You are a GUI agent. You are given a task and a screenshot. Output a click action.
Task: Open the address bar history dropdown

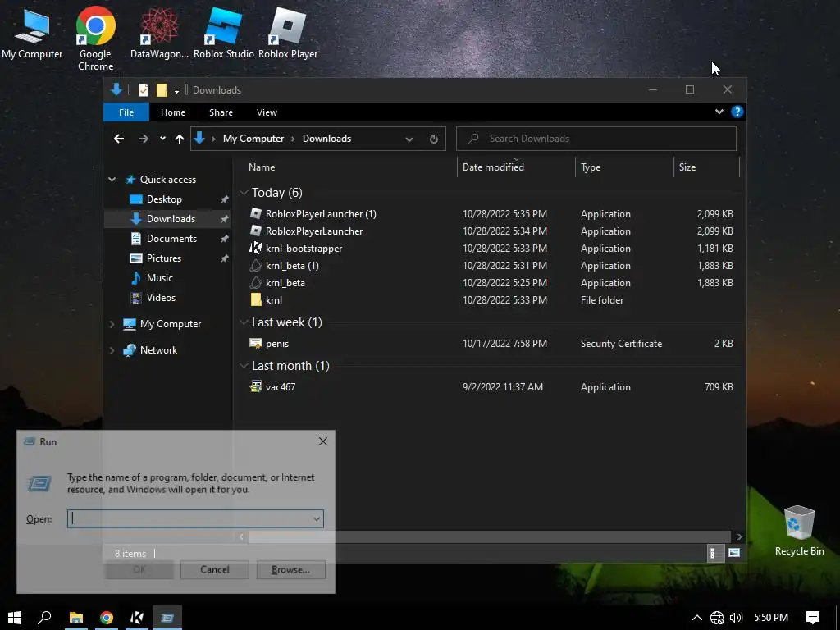pos(409,139)
